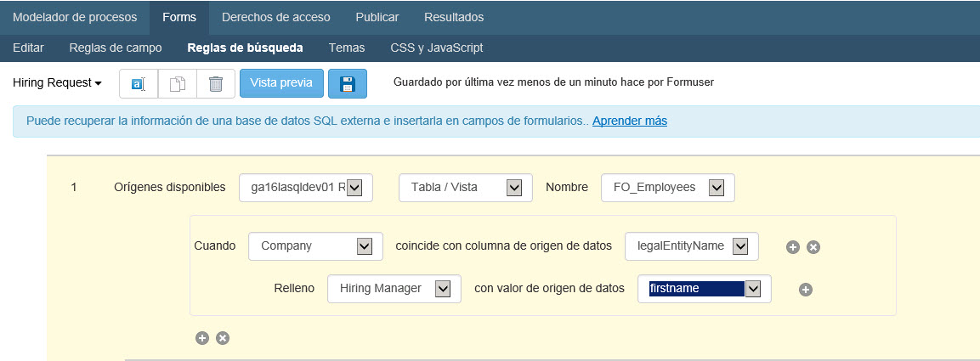Click the rename form icon
Screen dimensions: 980x361
(139, 84)
